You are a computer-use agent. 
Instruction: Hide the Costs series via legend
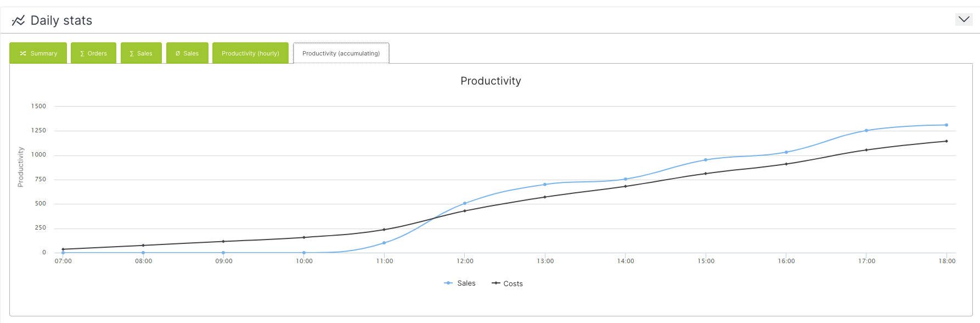coord(508,283)
